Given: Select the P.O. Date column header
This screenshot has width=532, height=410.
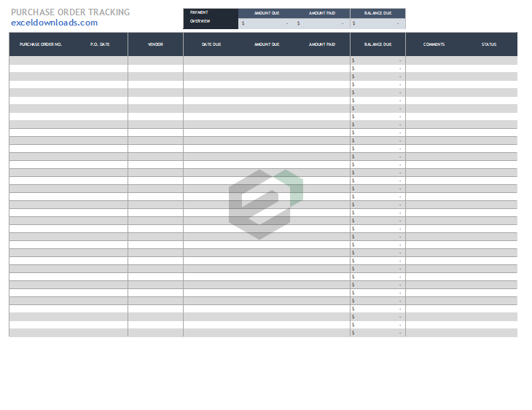Looking at the screenshot, I should (100, 44).
